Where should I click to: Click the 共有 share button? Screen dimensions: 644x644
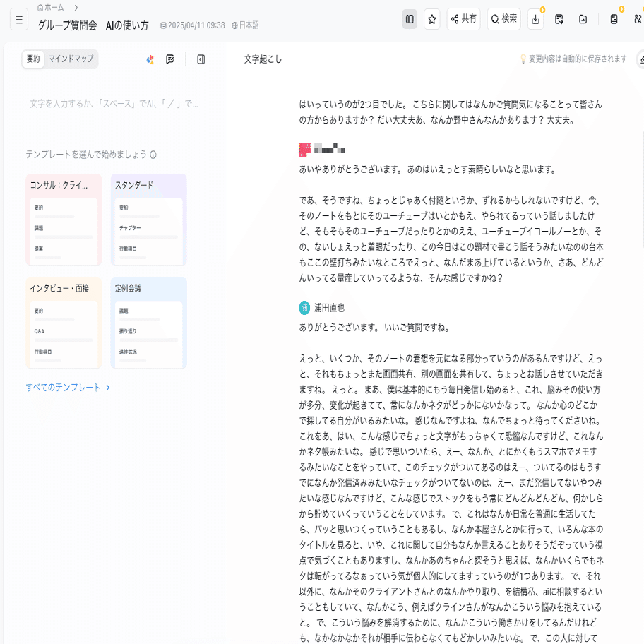coord(463,19)
